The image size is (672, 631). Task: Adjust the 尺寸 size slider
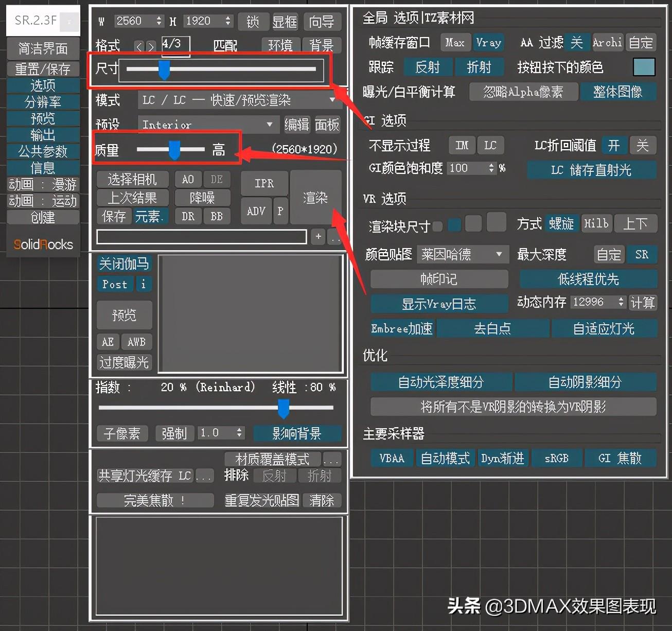tap(222, 69)
